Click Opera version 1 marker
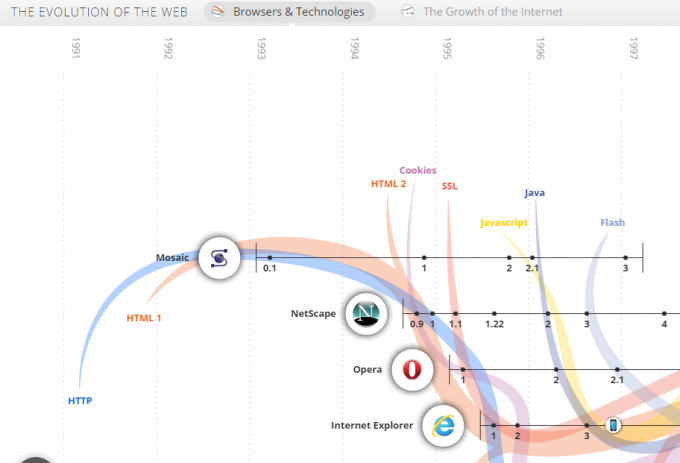 pyautogui.click(x=463, y=370)
